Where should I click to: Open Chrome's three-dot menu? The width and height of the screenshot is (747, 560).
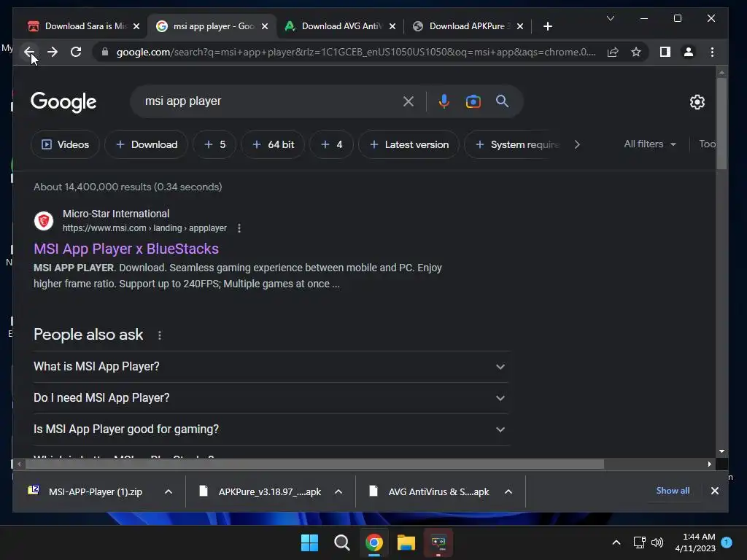tap(712, 52)
